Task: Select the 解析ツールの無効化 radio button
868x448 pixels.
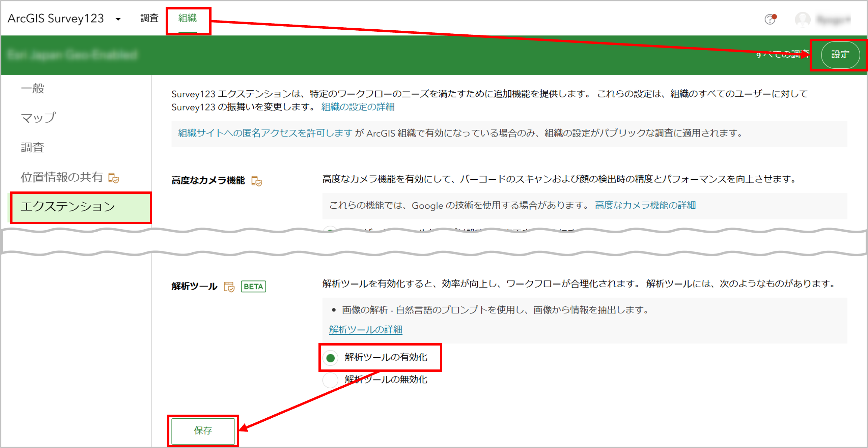Action: (330, 380)
